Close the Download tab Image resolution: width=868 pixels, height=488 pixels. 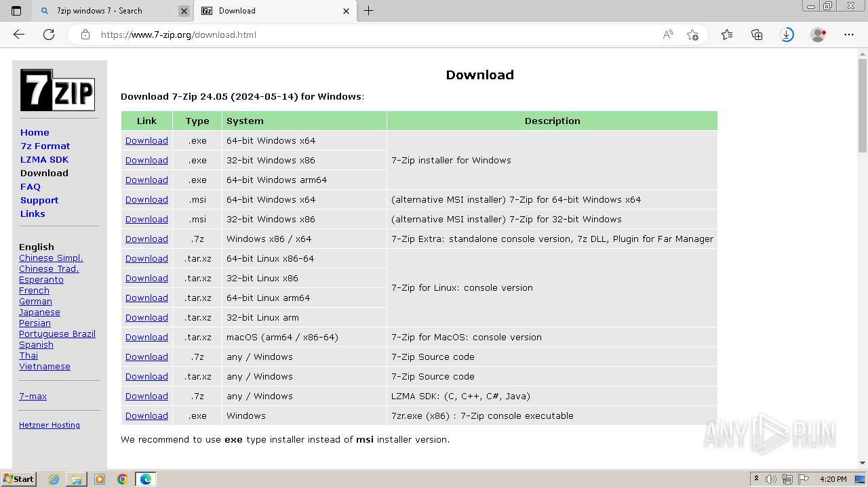[x=347, y=11]
